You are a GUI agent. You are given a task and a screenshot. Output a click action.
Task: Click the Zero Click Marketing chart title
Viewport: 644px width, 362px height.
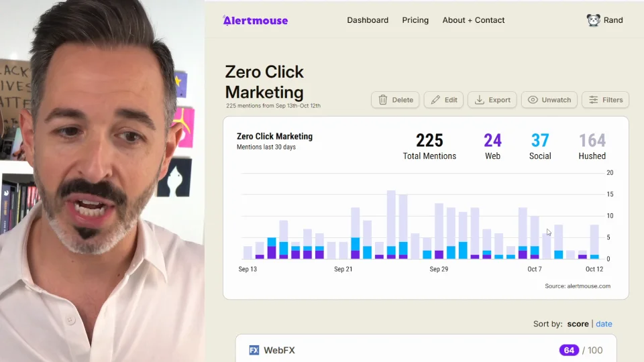point(274,136)
